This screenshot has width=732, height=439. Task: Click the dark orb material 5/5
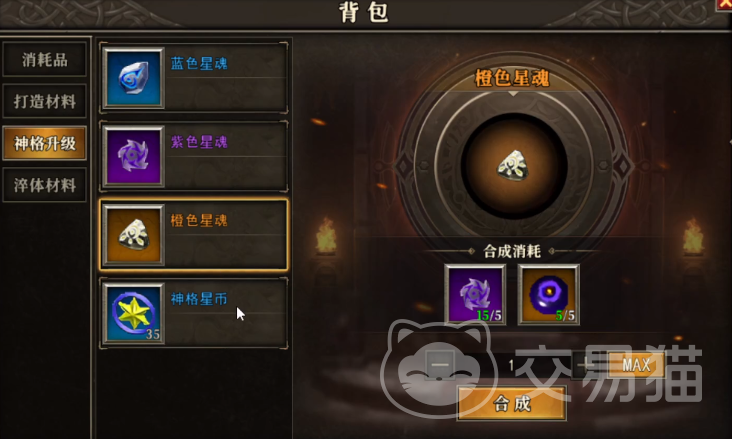[549, 294]
